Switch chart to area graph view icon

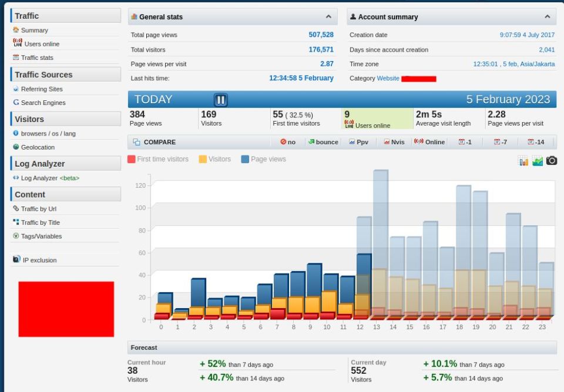pos(538,161)
